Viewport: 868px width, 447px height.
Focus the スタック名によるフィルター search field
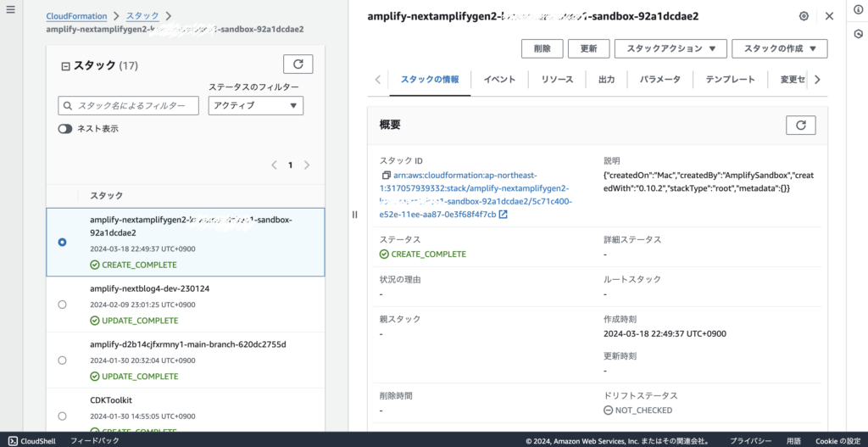point(129,106)
